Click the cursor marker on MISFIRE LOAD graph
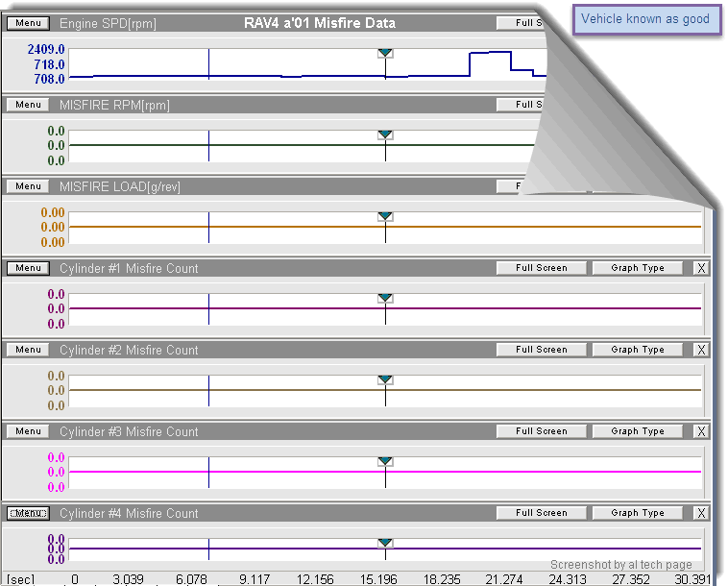 click(385, 216)
